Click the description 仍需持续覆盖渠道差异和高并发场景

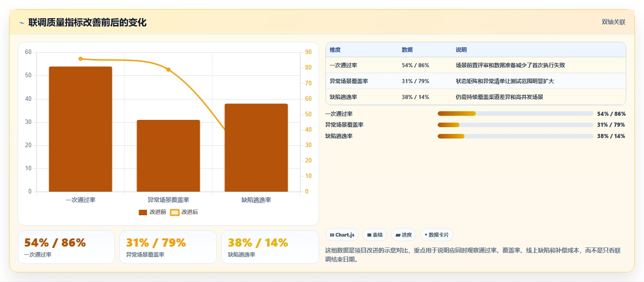499,97
